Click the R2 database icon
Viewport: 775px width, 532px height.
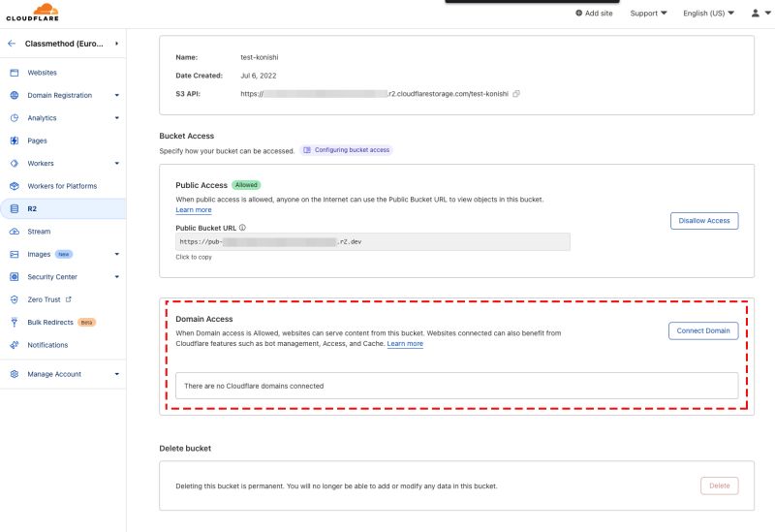pyautogui.click(x=15, y=208)
